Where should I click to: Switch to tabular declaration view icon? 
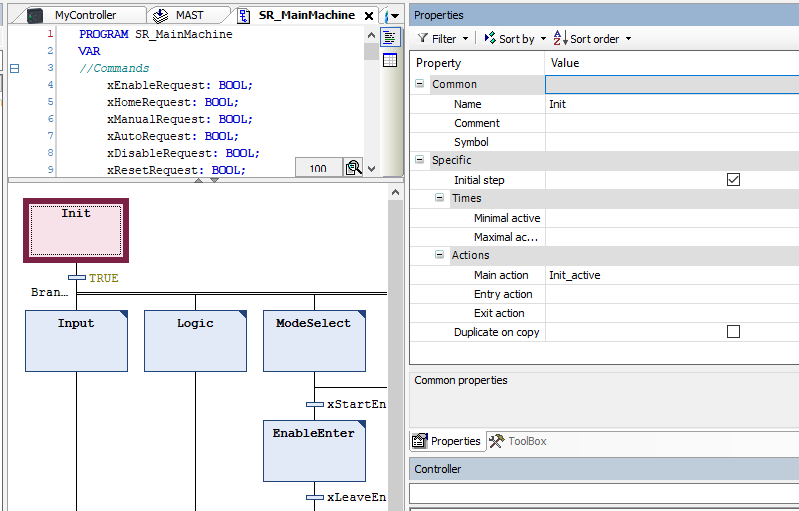coord(390,61)
